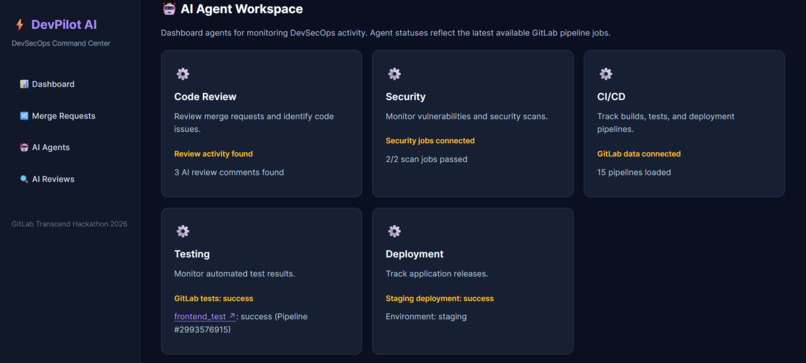Click the Deployment card title

click(x=414, y=254)
